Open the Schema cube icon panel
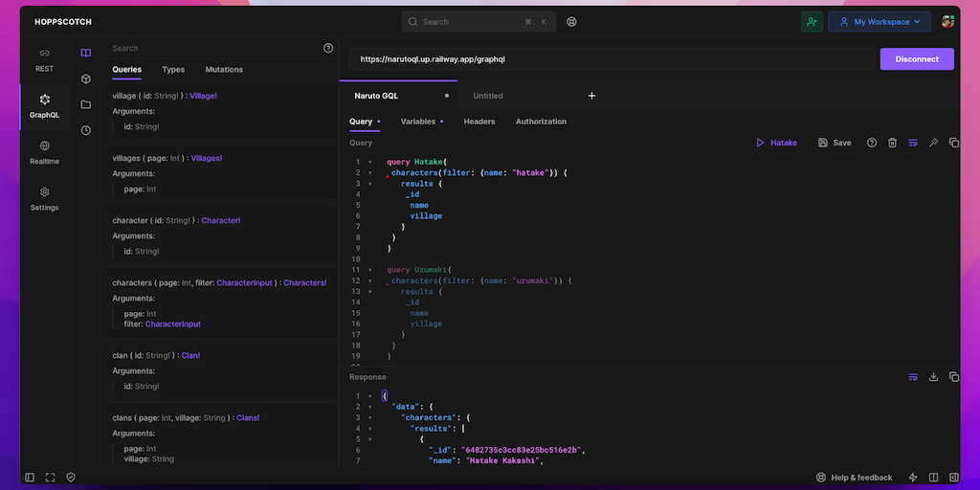 [86, 78]
